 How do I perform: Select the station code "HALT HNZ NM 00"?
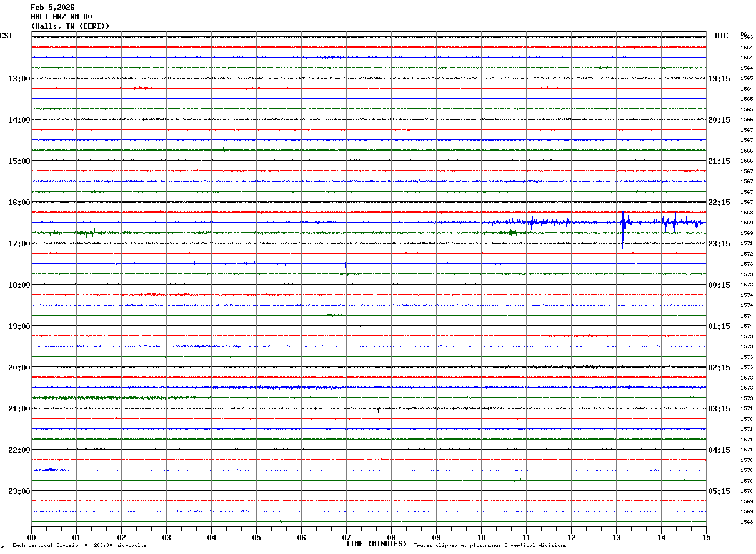point(61,17)
